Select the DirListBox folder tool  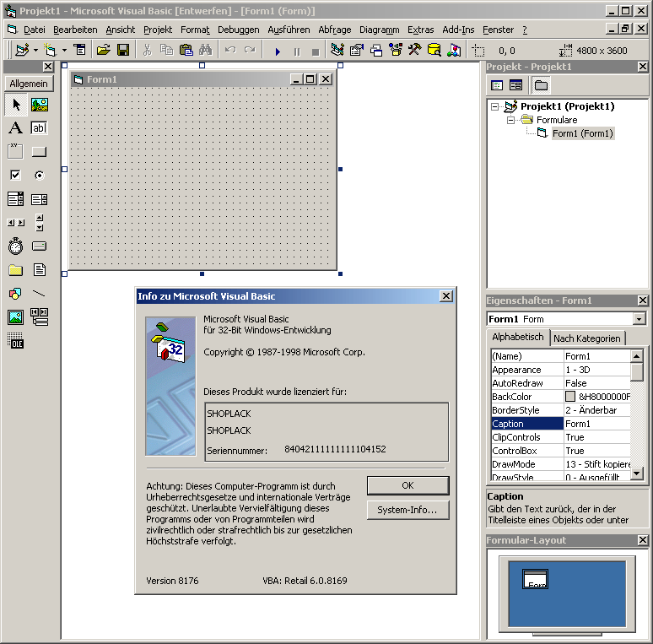[x=16, y=270]
